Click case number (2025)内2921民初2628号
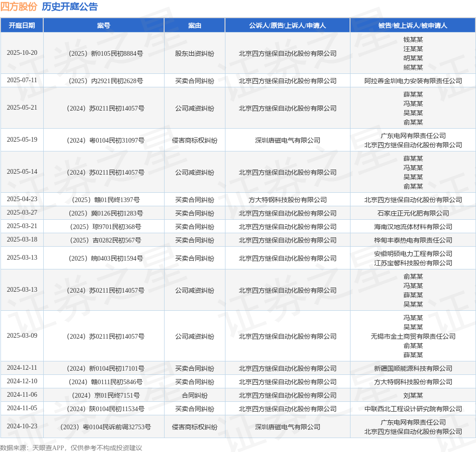 click(106, 81)
